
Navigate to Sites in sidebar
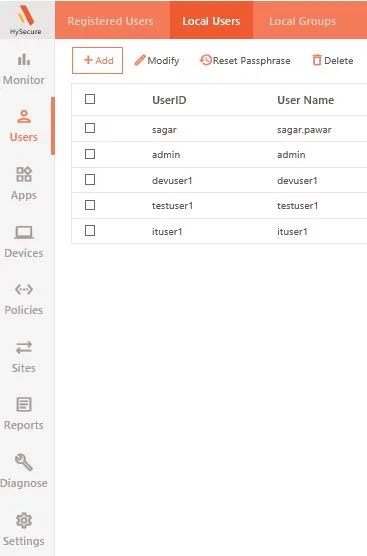pyautogui.click(x=24, y=357)
